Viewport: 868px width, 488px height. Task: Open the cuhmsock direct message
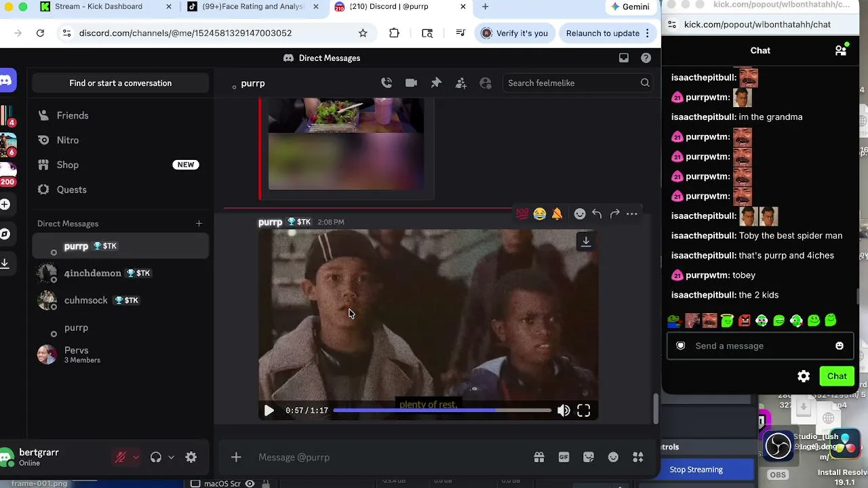[x=121, y=300]
